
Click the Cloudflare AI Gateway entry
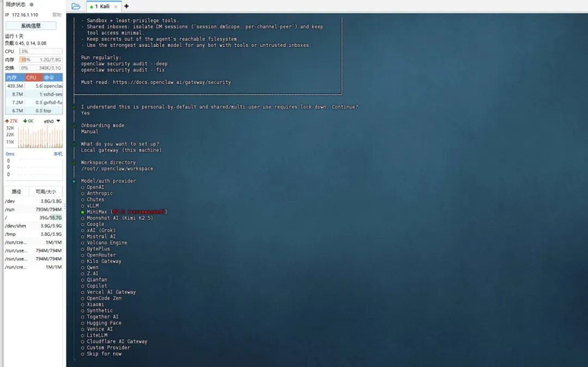(114, 341)
